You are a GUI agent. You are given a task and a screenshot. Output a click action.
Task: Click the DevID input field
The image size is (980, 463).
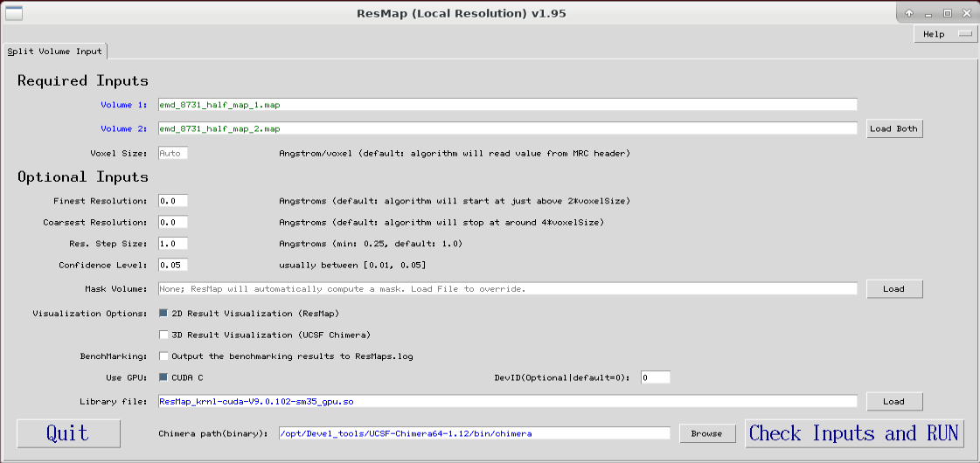pyautogui.click(x=655, y=377)
